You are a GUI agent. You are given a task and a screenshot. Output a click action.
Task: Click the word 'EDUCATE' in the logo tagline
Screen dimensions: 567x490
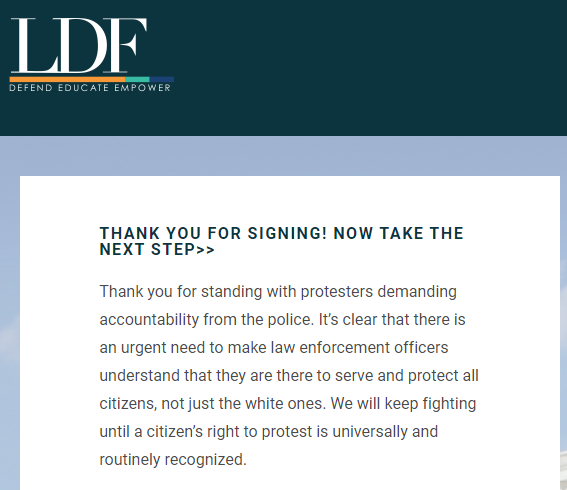click(84, 88)
